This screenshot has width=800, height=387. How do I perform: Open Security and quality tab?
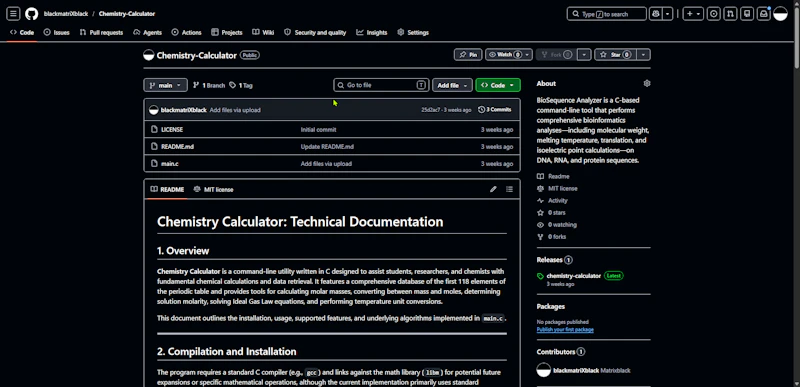point(315,32)
